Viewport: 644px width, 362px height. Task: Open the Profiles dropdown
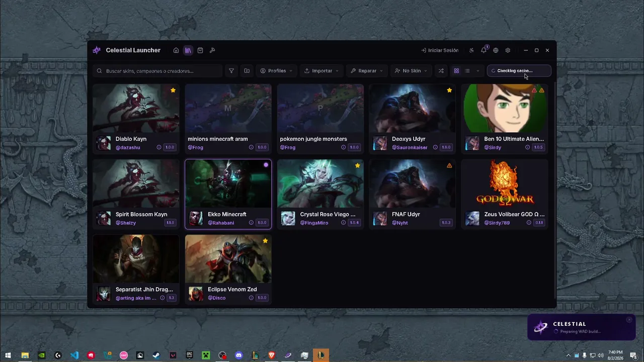(276, 71)
